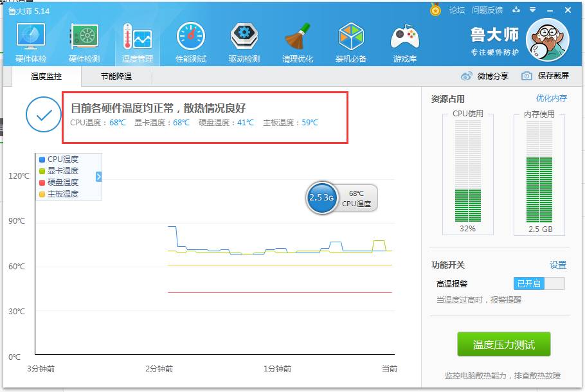This screenshot has width=585, height=392.
Task: Open the 性能测试 speedometer icon
Action: 191,42
